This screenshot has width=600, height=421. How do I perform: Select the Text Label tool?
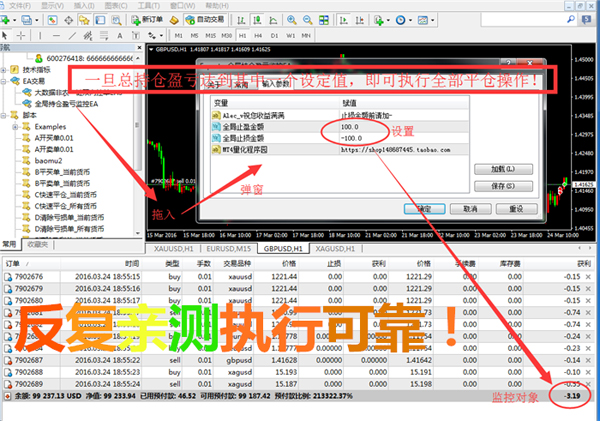click(x=135, y=36)
